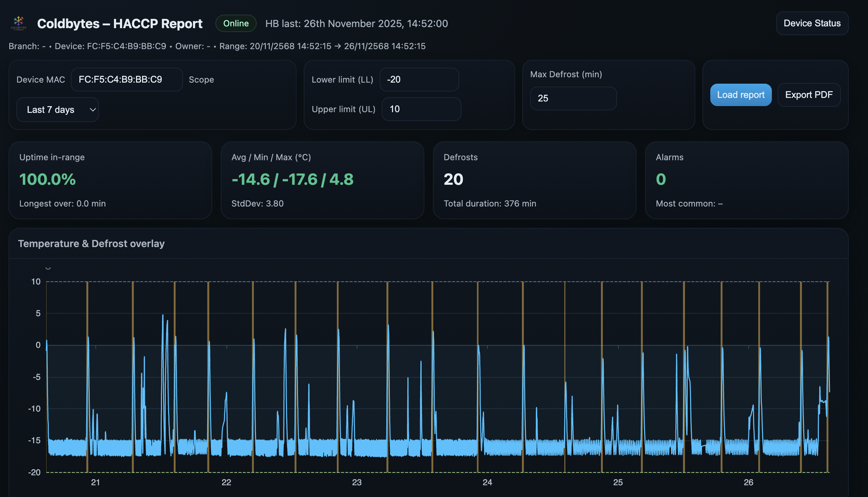Export the report as PDF
This screenshot has height=497, width=868.
(x=809, y=95)
